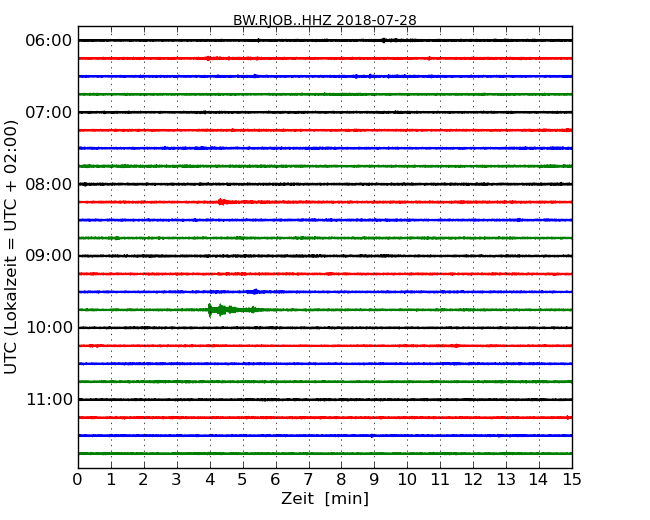This screenshot has height=520, width=650.
Task: Select the 09:00 time label on y-axis
Action: (x=49, y=256)
